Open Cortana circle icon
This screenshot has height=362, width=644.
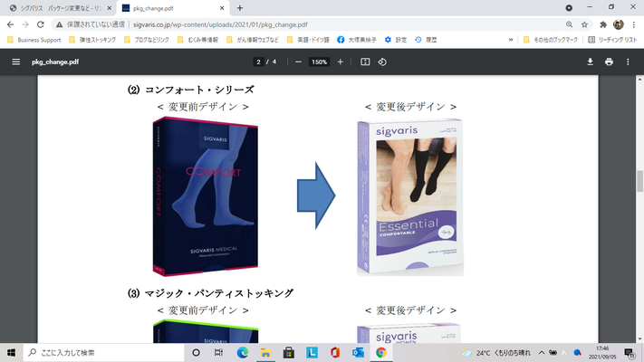[x=196, y=353]
